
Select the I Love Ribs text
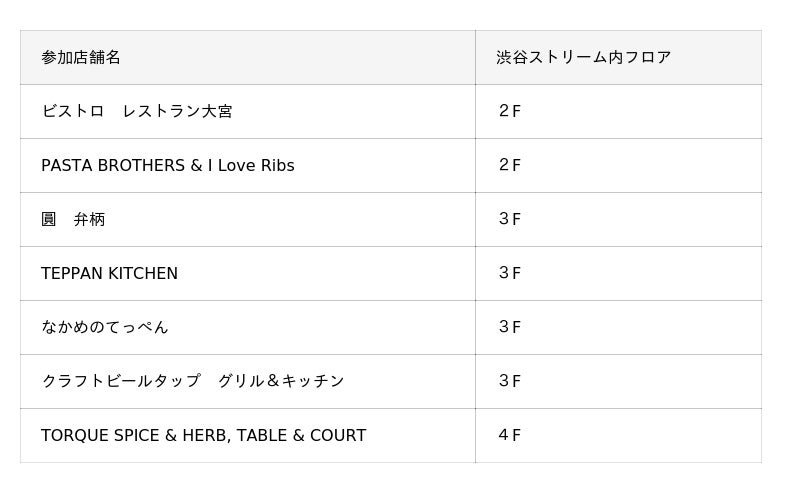tap(251, 165)
